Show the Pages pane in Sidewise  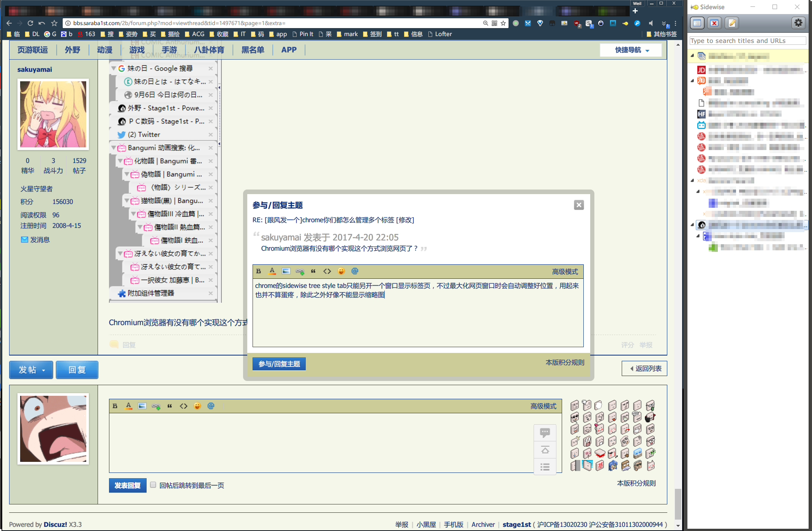click(697, 23)
